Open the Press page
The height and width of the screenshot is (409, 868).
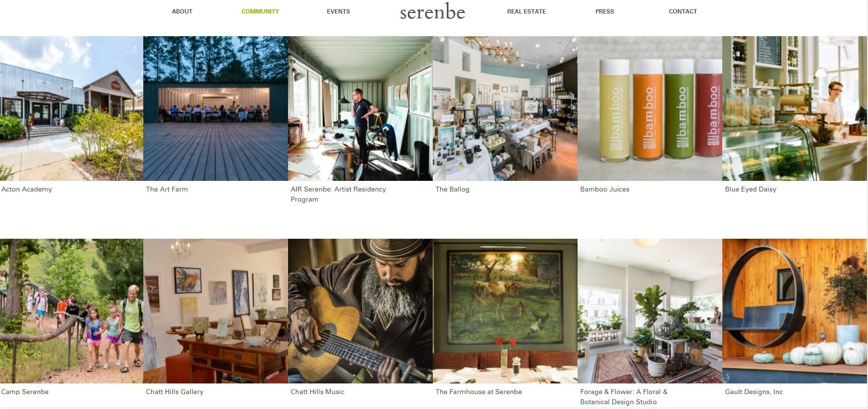click(605, 12)
